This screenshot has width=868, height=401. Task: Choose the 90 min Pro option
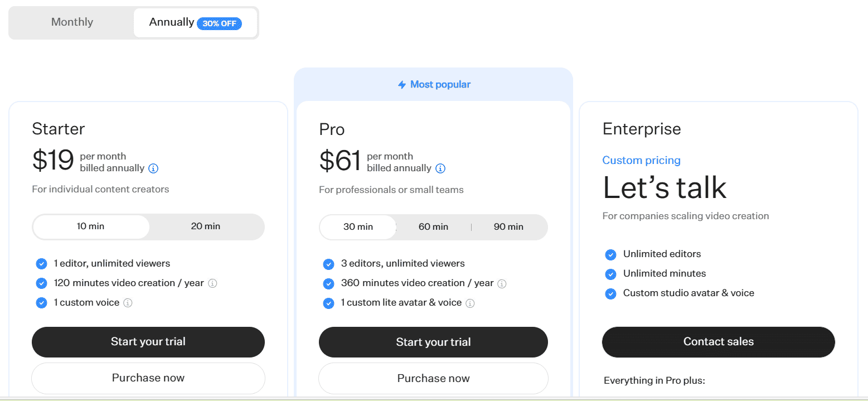508,227
